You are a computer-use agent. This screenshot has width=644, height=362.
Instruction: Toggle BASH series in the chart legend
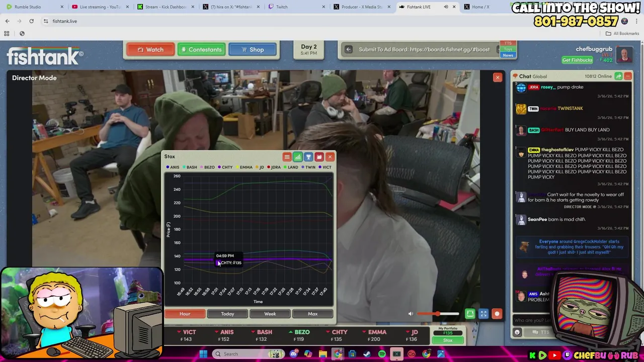[190, 167]
